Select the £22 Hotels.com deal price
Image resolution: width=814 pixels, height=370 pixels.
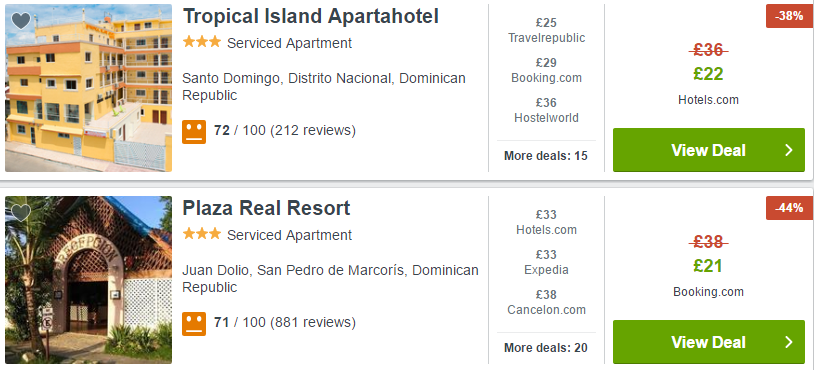coord(708,74)
